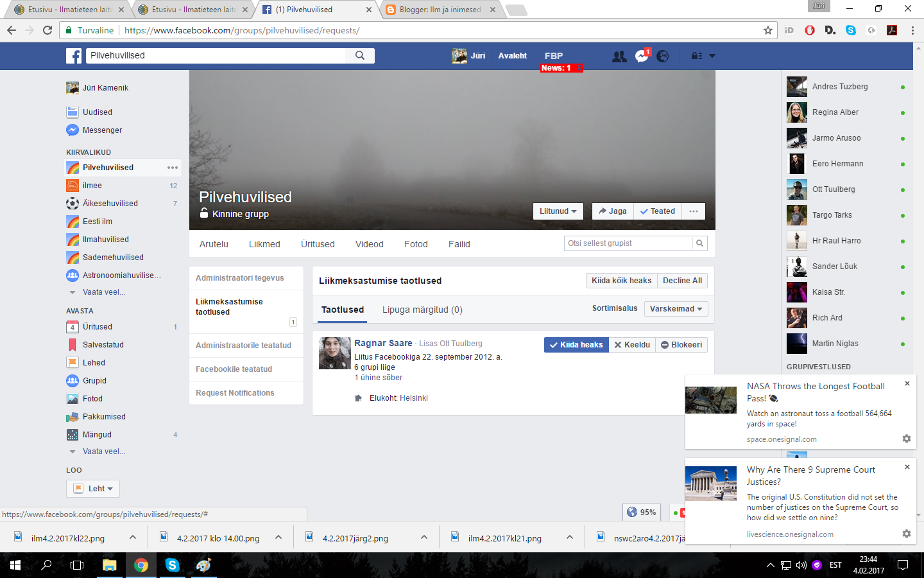Open group more options ellipsis button
This screenshot has width=924, height=578.
pos(694,211)
